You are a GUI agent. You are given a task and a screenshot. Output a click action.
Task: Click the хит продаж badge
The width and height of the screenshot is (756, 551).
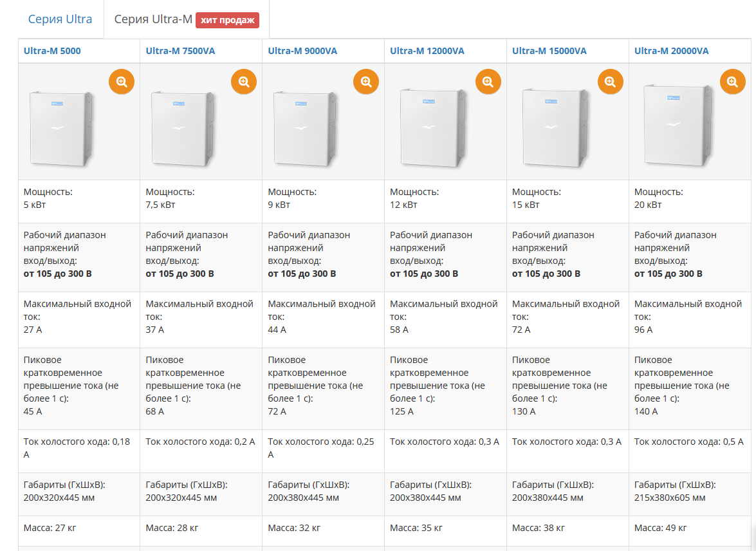228,20
